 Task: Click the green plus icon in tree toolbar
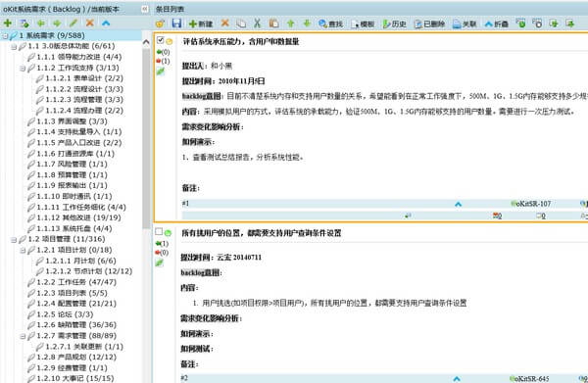(x=8, y=24)
